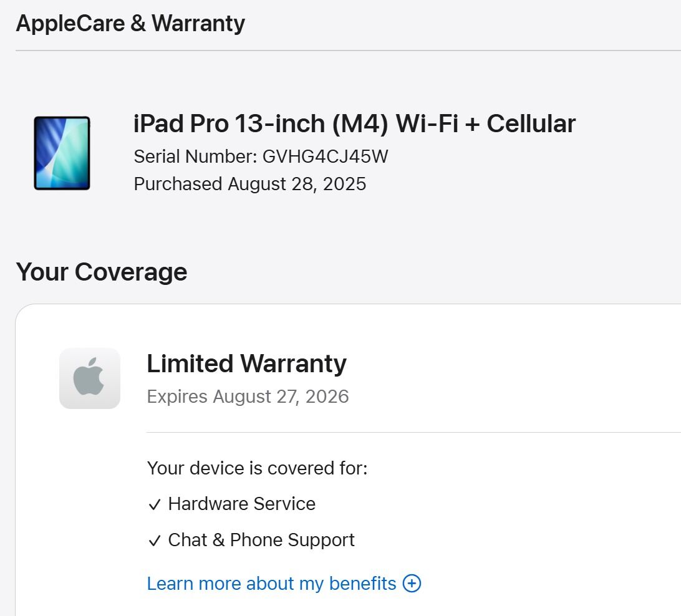681x616 pixels.
Task: Click the word benefits in the link
Action: tap(363, 584)
